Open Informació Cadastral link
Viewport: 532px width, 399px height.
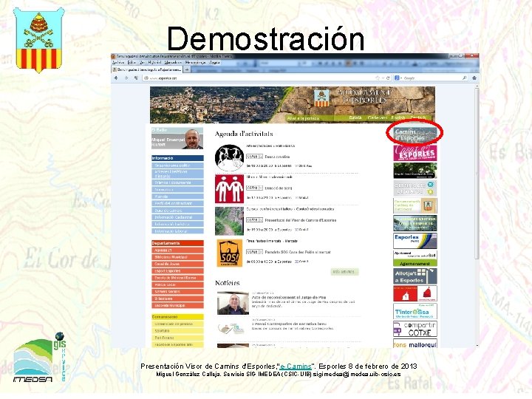tap(177, 217)
